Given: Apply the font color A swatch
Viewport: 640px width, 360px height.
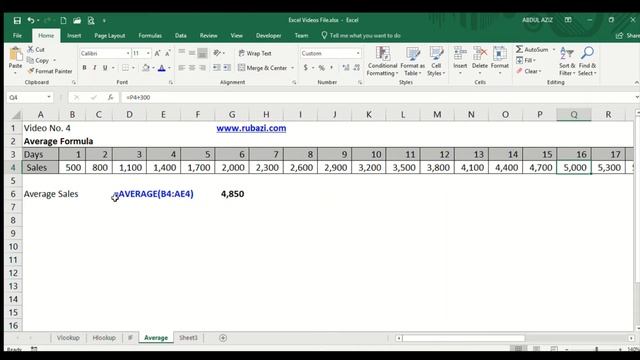Looking at the screenshot, I should pyautogui.click(x=162, y=68).
